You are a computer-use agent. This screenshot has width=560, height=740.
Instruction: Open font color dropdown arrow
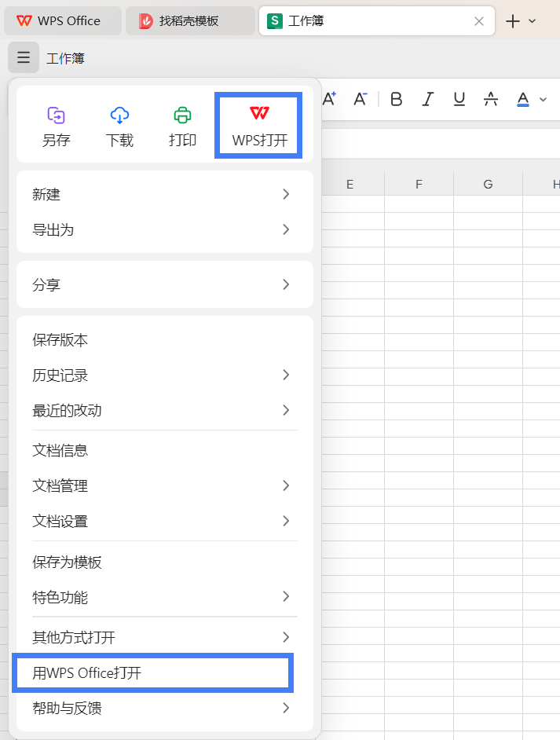point(543,100)
